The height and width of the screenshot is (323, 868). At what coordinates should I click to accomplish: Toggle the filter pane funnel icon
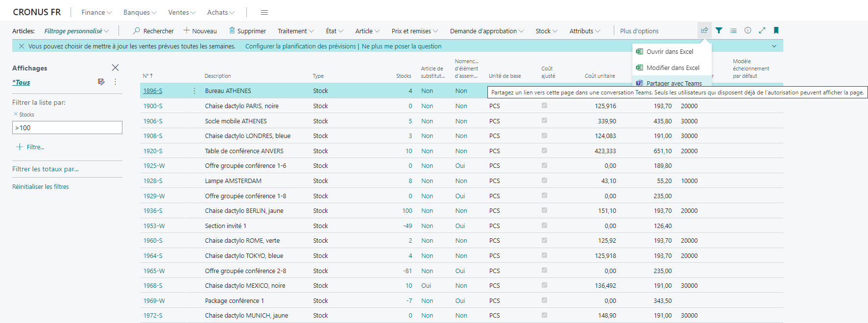click(719, 30)
